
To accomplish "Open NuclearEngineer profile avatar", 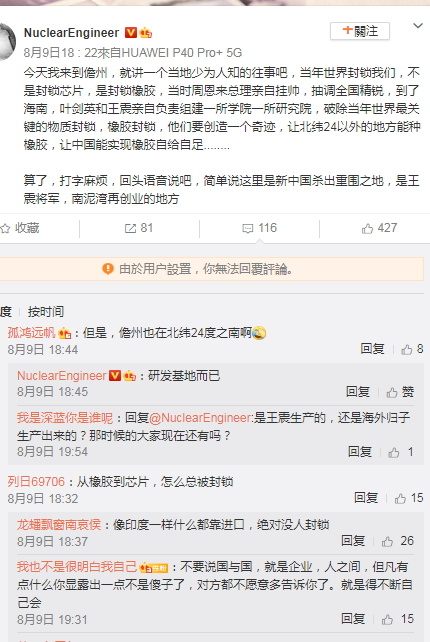I will coord(7,41).
